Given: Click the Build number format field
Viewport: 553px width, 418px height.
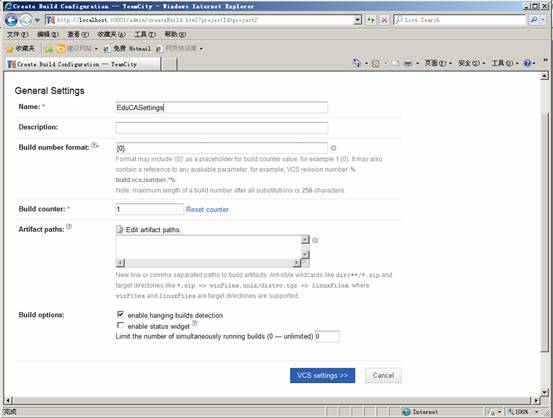Looking at the screenshot, I should tap(221, 148).
